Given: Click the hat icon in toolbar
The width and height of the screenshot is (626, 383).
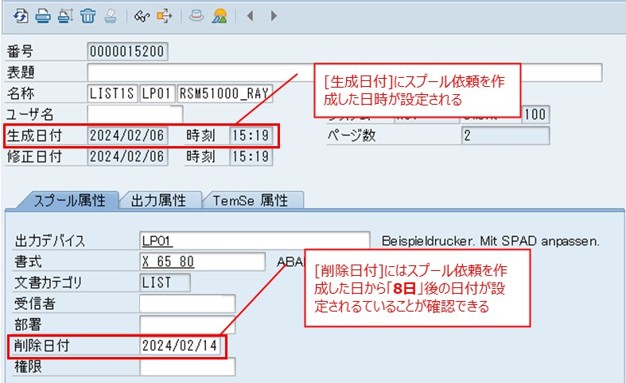Looking at the screenshot, I should (196, 16).
